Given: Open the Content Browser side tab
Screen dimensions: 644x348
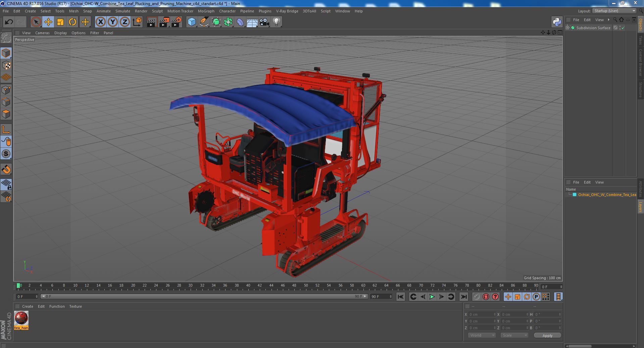Looking at the screenshot, I should click(x=640, y=62).
